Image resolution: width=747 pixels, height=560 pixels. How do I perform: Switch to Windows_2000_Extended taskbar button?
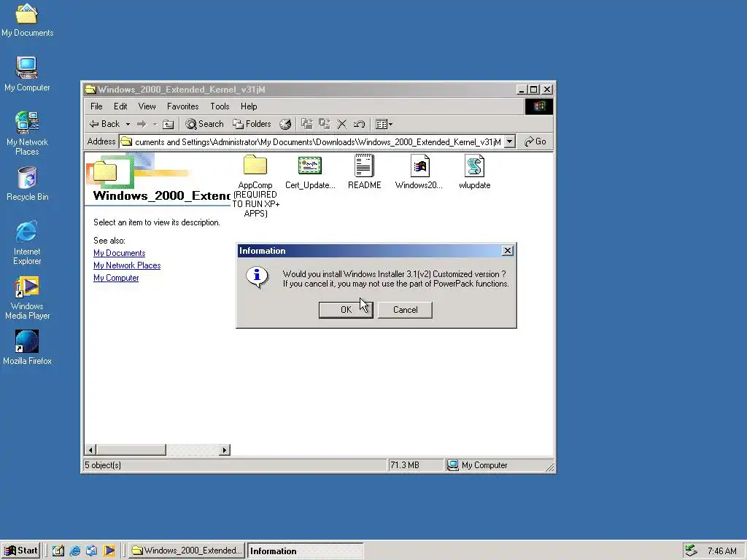(186, 551)
